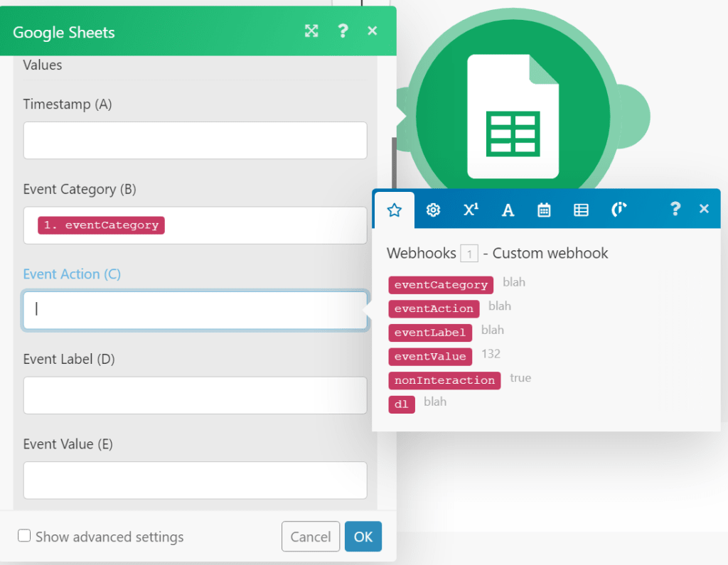728x565 pixels.
Task: Insert the eventCategory webhook variable
Action: click(441, 284)
